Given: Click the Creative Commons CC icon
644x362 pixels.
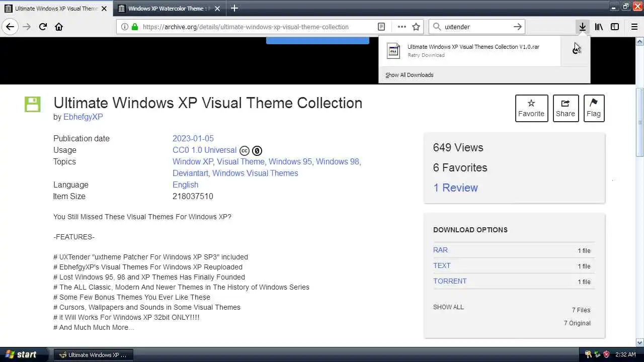Looking at the screenshot, I should point(245,151).
